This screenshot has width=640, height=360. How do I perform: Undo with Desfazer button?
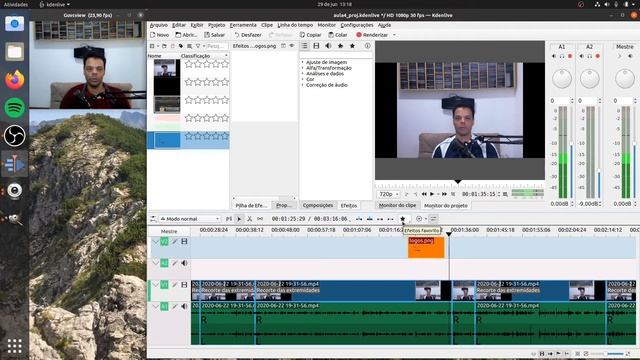tap(248, 35)
